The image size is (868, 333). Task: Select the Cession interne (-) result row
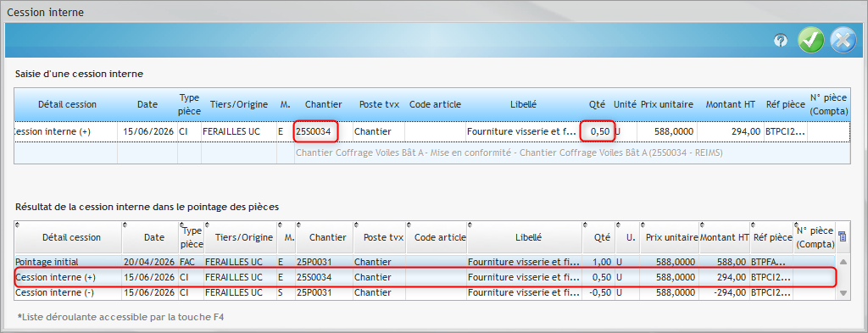tap(425, 292)
